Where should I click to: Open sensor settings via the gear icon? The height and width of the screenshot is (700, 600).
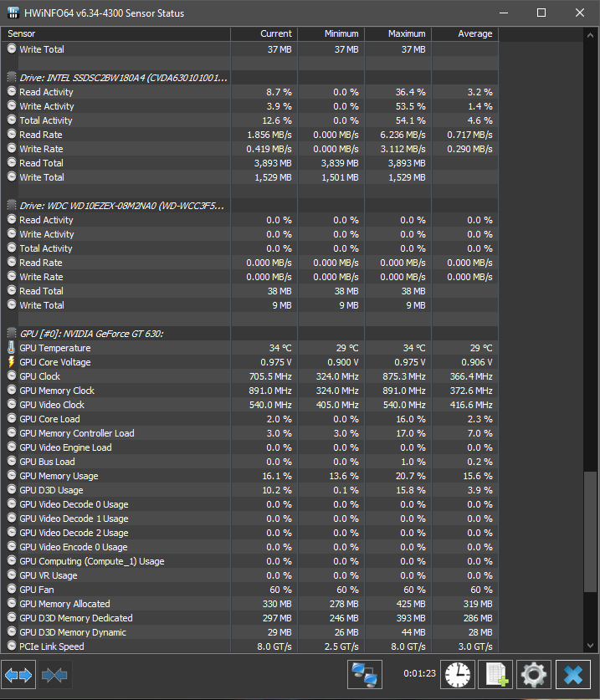coord(534,675)
